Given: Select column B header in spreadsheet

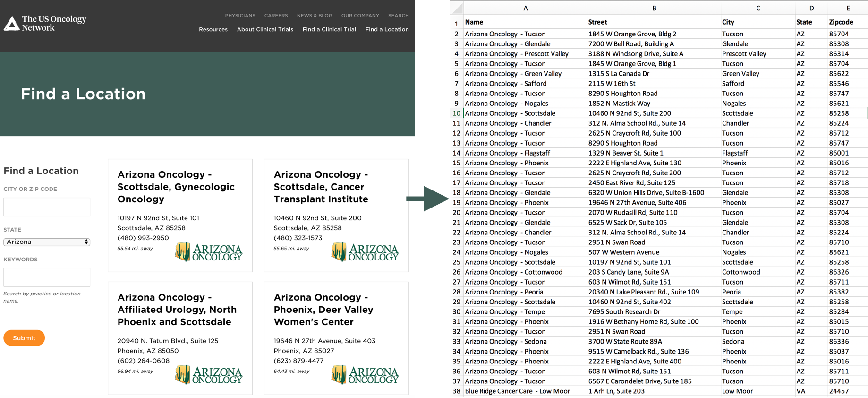Looking at the screenshot, I should click(654, 8).
